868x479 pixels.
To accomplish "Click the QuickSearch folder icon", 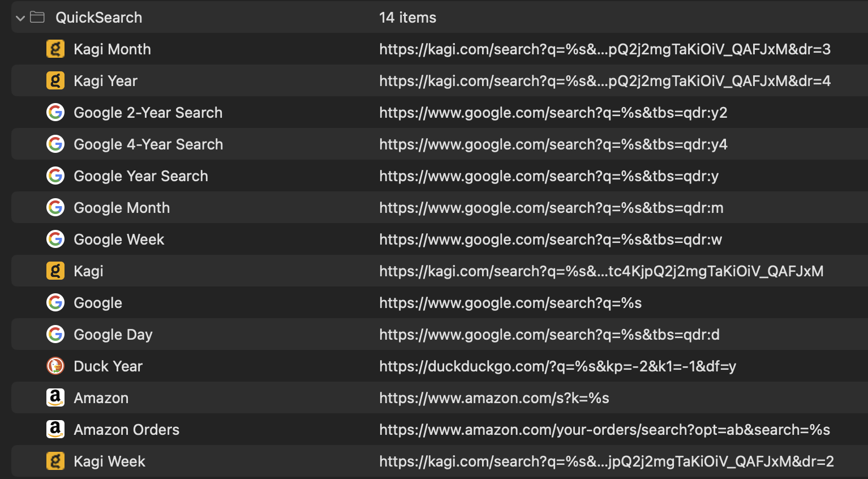I will click(x=37, y=18).
